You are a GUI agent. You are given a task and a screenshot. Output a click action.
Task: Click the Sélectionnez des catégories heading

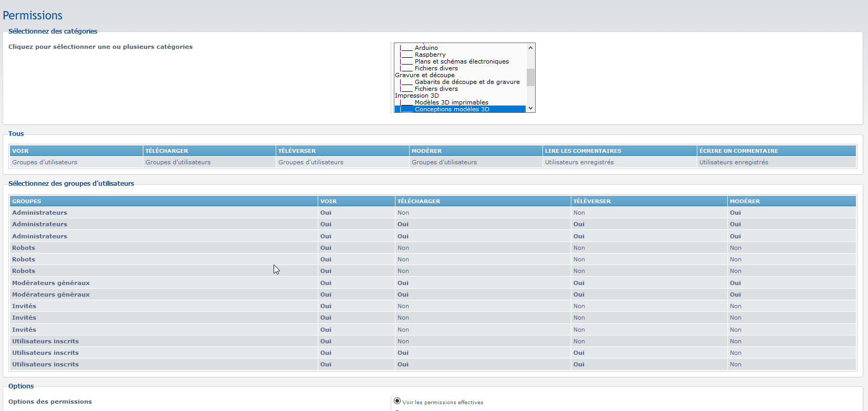click(53, 31)
